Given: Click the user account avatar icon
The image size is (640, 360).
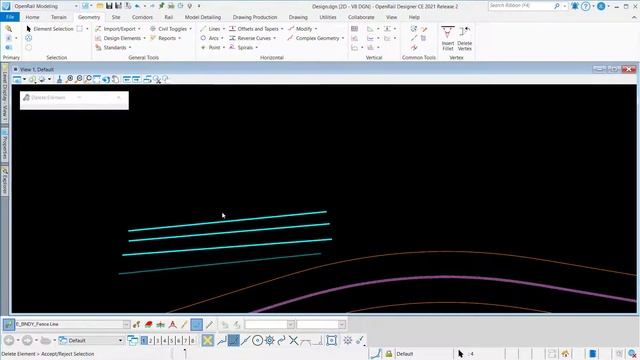Looking at the screenshot, I should tap(601, 6).
